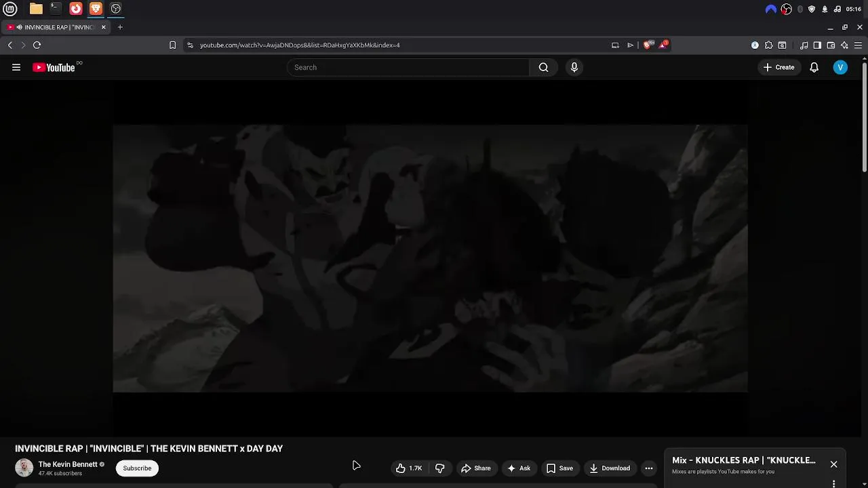
Task: Click the OBS recording tray icon
Action: 786,9
